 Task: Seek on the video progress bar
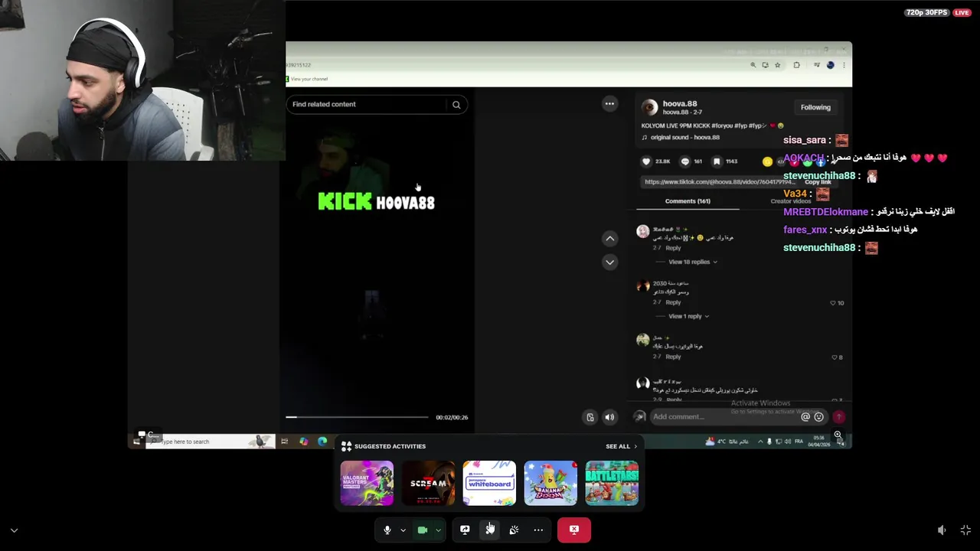pyautogui.click(x=357, y=417)
